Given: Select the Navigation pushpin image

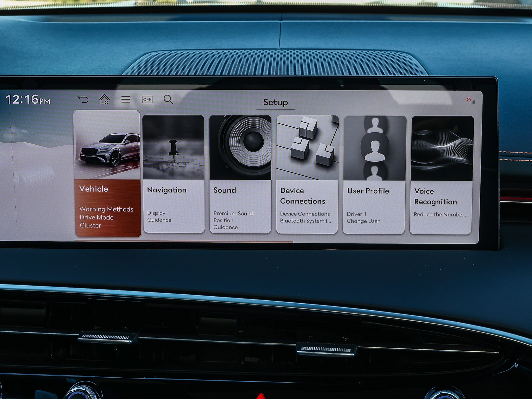Looking at the screenshot, I should [173, 147].
